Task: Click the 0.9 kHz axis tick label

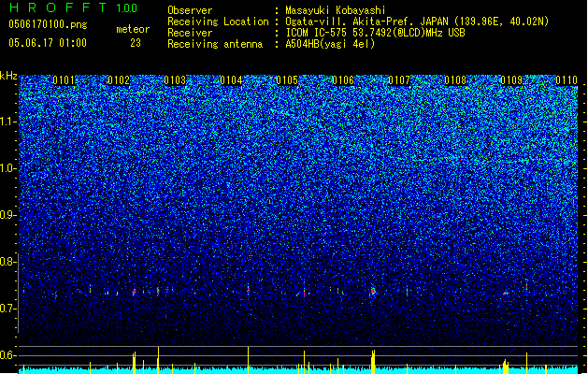Action: tap(8, 215)
